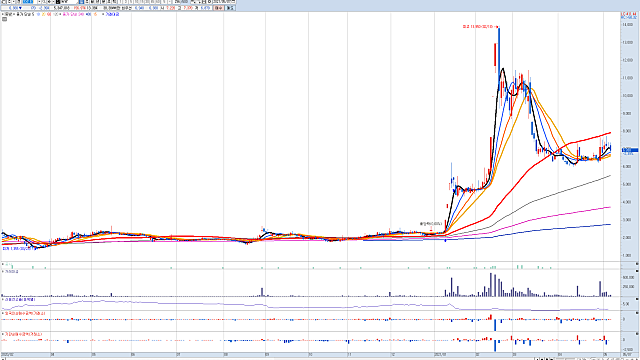
Task: Click the marker at right edge of foreign net-buy panel
Action: coord(637,313)
